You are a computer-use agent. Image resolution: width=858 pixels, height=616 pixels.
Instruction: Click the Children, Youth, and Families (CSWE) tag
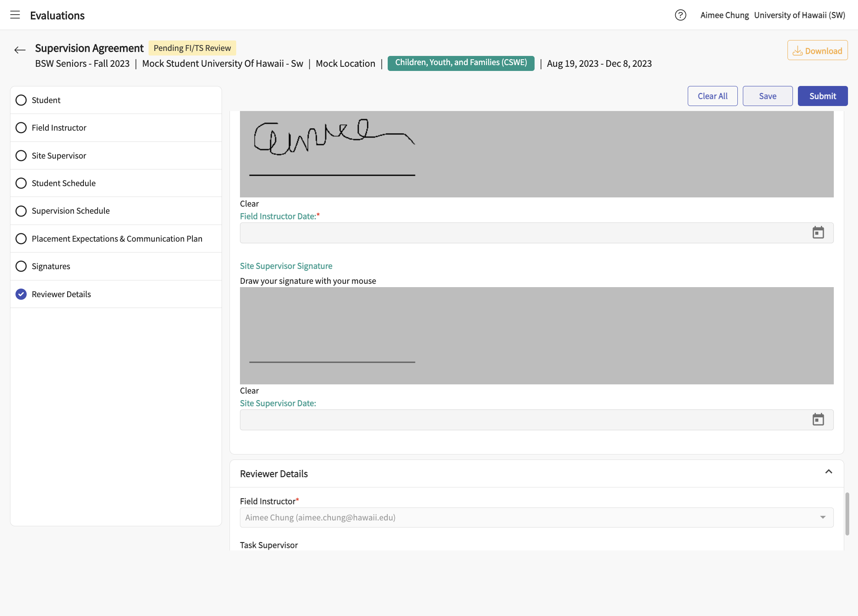[461, 63]
